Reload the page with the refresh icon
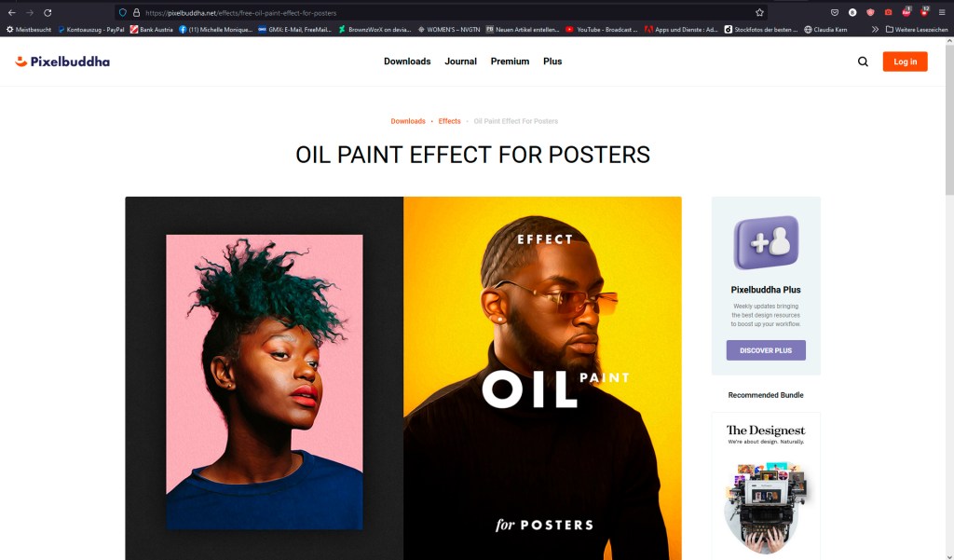 [x=48, y=12]
